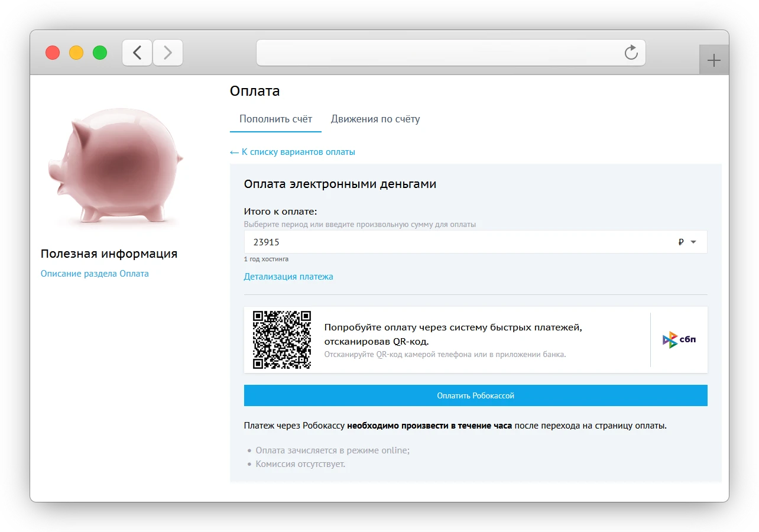This screenshot has width=759, height=532.
Task: Click the yellow minimize traffic light
Action: 76,53
